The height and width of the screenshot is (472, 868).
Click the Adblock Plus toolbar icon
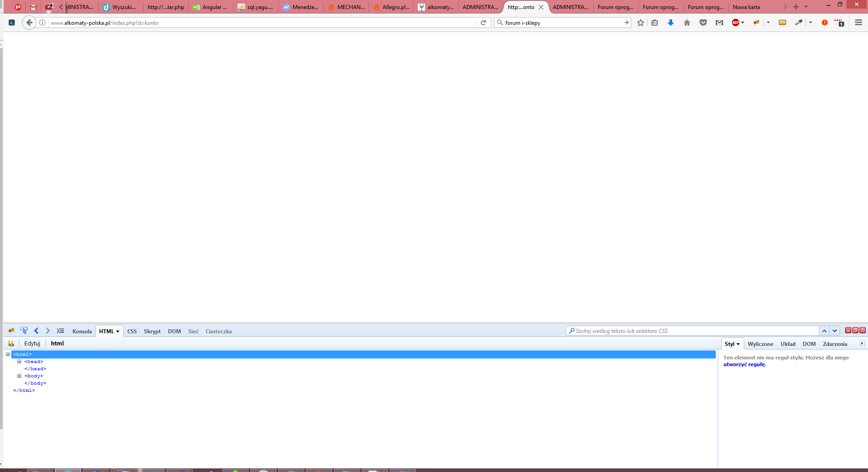(735, 23)
